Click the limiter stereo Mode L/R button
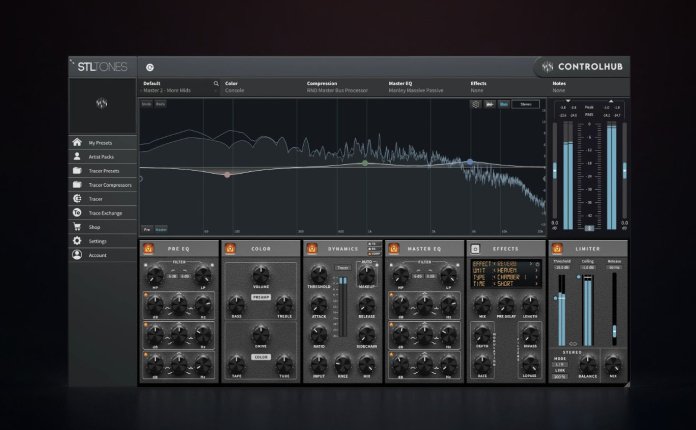Viewport: 696px width, 430px height. 560,364
